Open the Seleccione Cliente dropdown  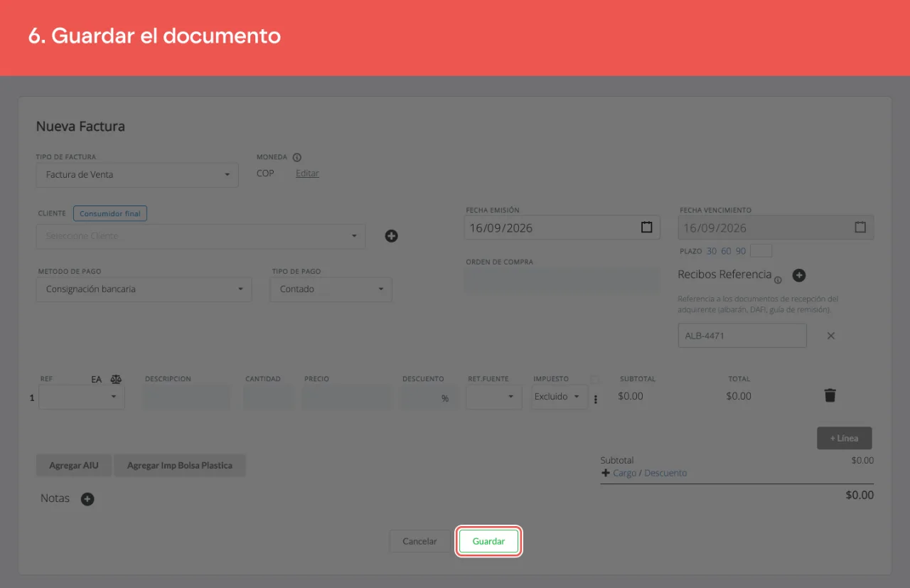pyautogui.click(x=200, y=236)
